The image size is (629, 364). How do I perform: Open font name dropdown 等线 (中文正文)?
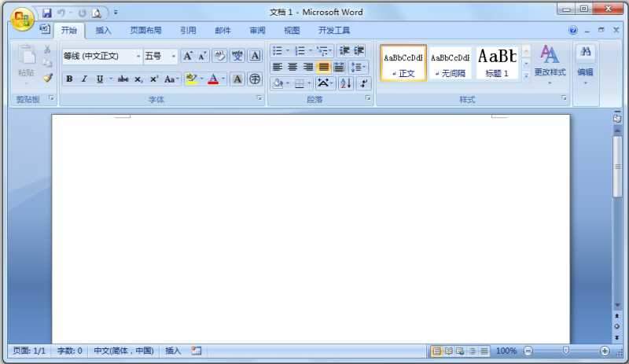click(138, 56)
